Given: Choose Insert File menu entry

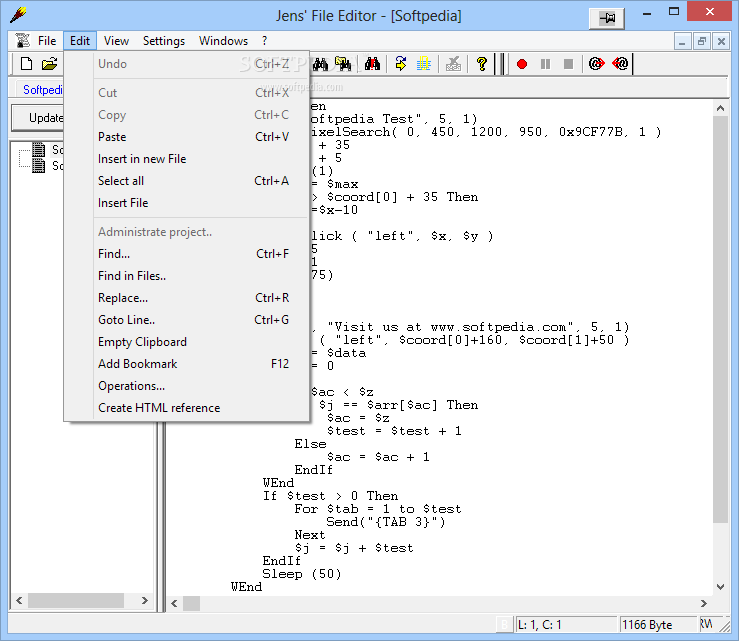Looking at the screenshot, I should click(x=187, y=203).
